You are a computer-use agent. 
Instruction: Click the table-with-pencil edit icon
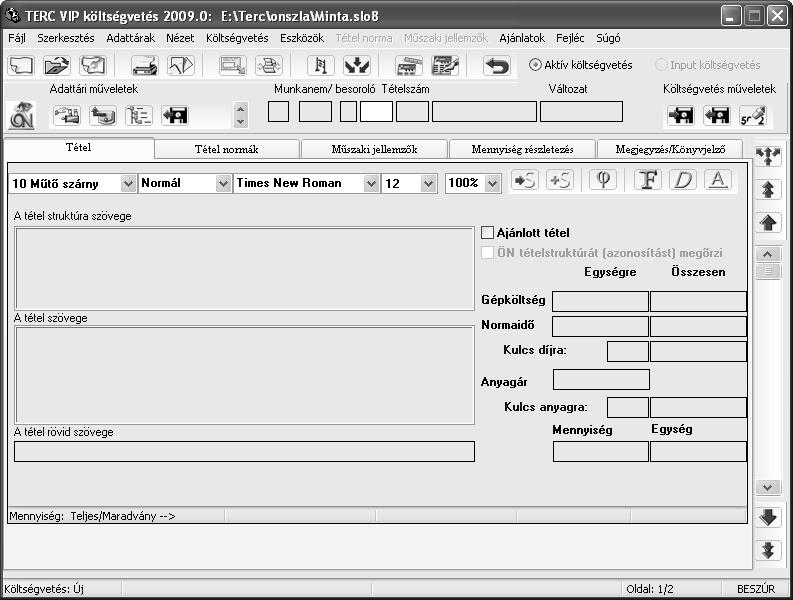click(445, 65)
